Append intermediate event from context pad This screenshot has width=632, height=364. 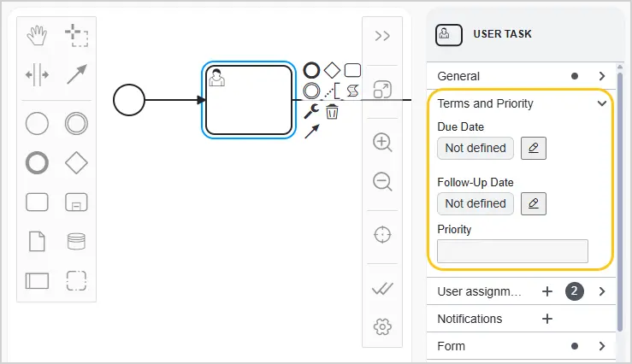point(311,91)
